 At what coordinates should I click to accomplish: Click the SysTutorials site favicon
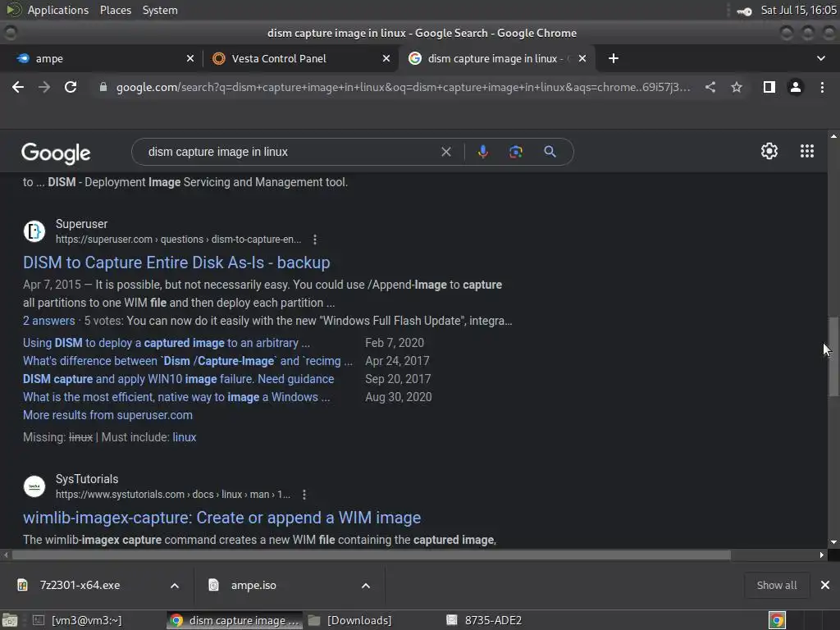pyautogui.click(x=34, y=486)
